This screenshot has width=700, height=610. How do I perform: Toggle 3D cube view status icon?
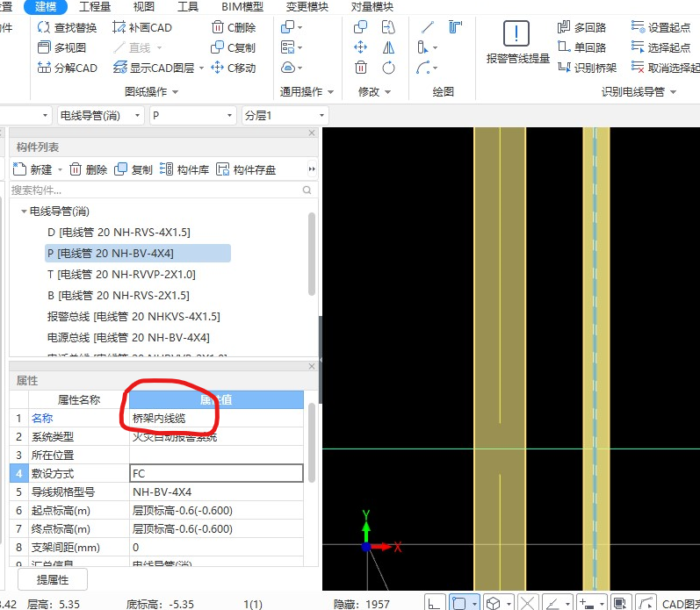pyautogui.click(x=493, y=603)
